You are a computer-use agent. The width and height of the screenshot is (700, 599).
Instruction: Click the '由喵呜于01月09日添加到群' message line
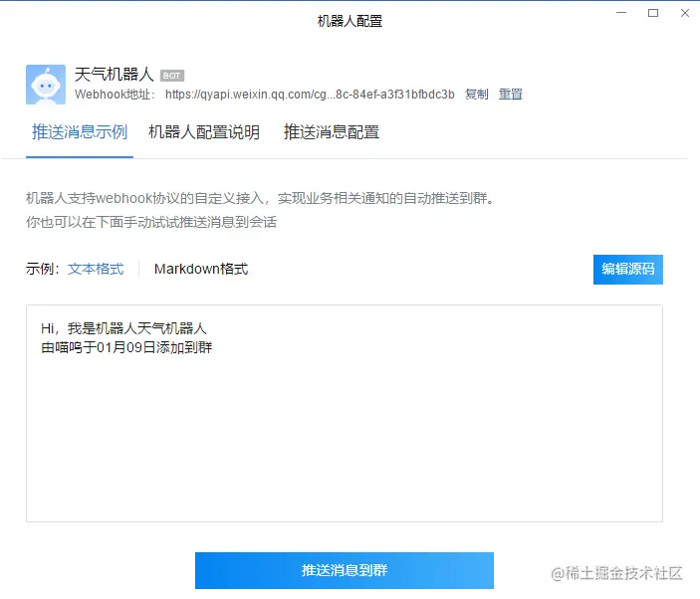click(x=126, y=347)
